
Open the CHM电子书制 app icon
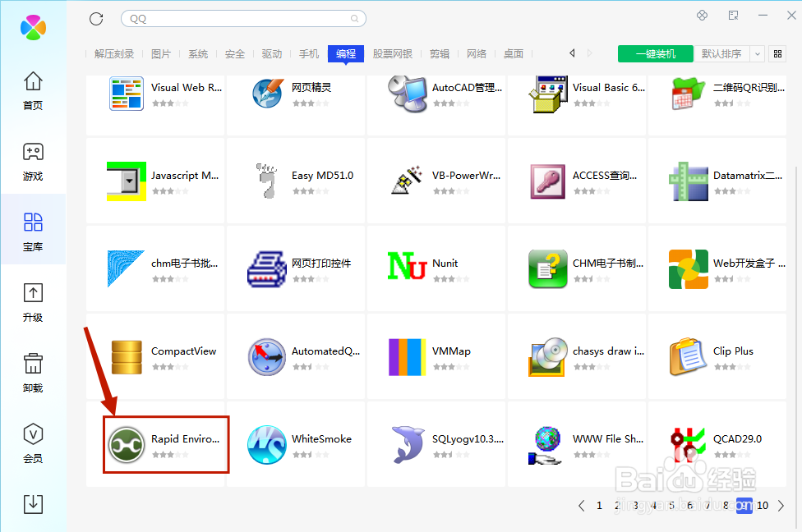click(x=548, y=269)
